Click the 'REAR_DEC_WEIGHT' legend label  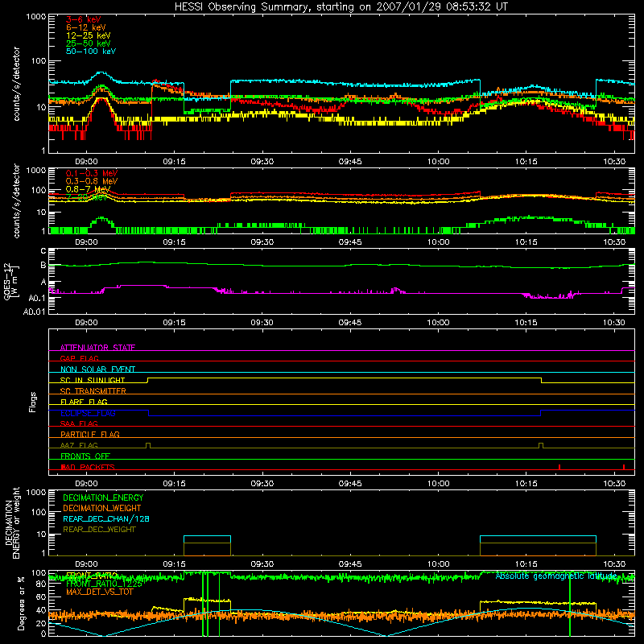click(99, 530)
